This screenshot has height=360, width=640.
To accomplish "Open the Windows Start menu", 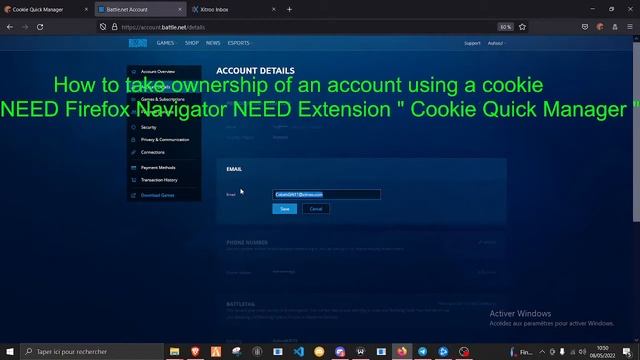I will click(x=10, y=351).
